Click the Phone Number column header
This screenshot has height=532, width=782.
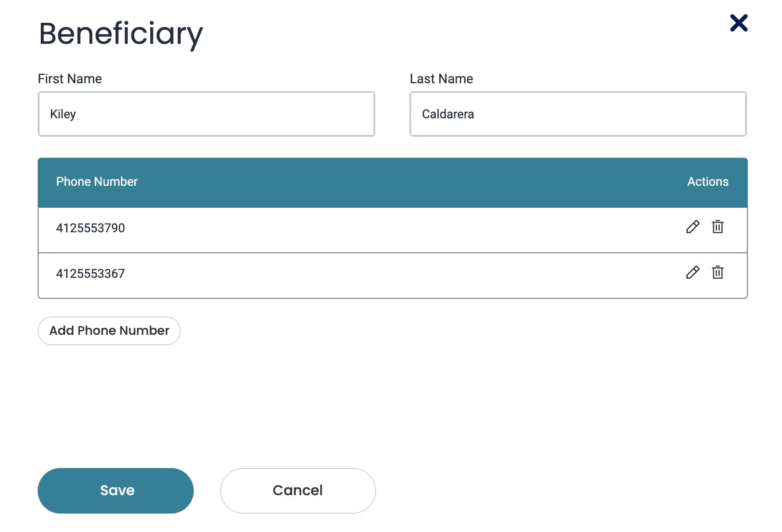click(x=97, y=182)
